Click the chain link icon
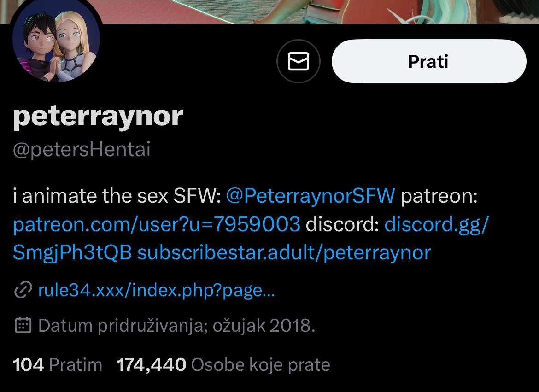The image size is (539, 392). 23,290
